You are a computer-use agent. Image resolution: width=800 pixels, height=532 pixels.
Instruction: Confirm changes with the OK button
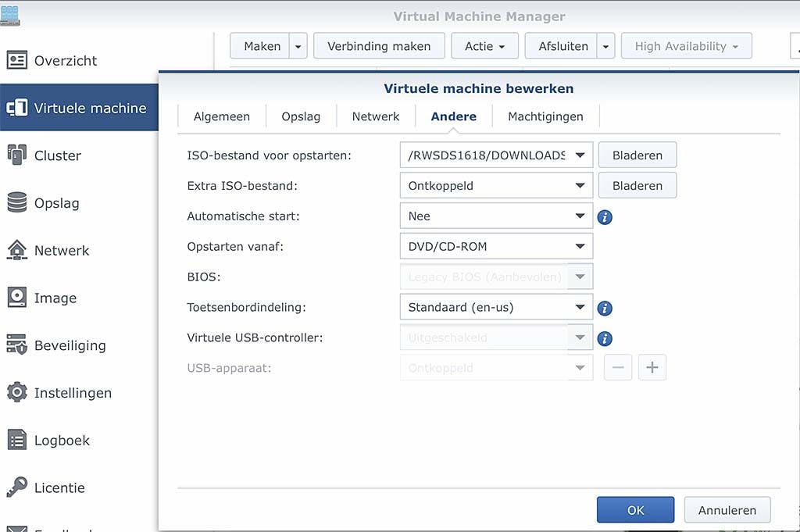pos(635,509)
